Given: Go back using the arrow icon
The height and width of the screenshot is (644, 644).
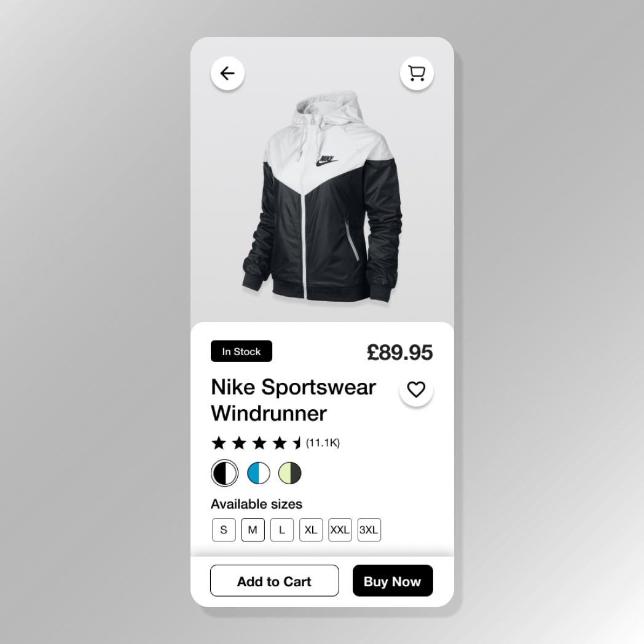Looking at the screenshot, I should point(227,73).
